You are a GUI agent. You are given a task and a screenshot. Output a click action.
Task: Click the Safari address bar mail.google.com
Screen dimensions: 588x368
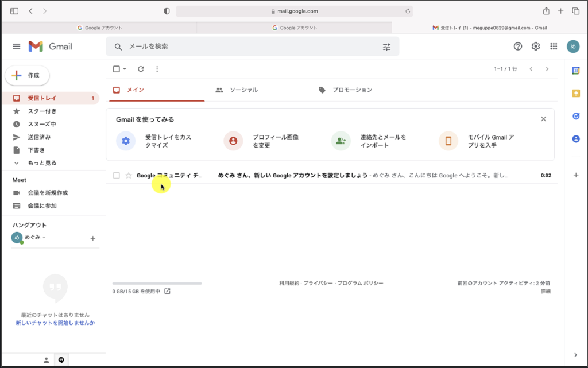(x=295, y=11)
